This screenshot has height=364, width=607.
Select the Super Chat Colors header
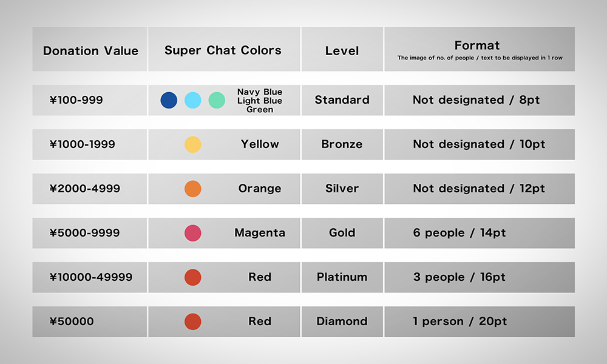224,49
